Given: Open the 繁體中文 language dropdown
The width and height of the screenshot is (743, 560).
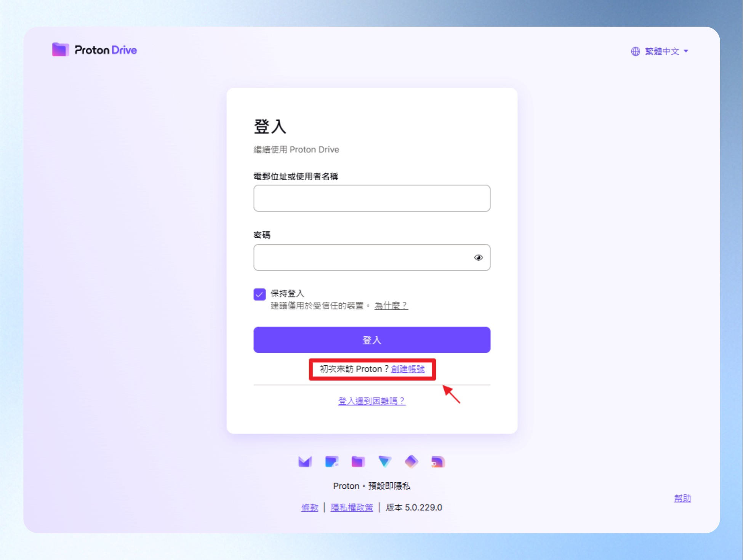Looking at the screenshot, I should (x=660, y=51).
